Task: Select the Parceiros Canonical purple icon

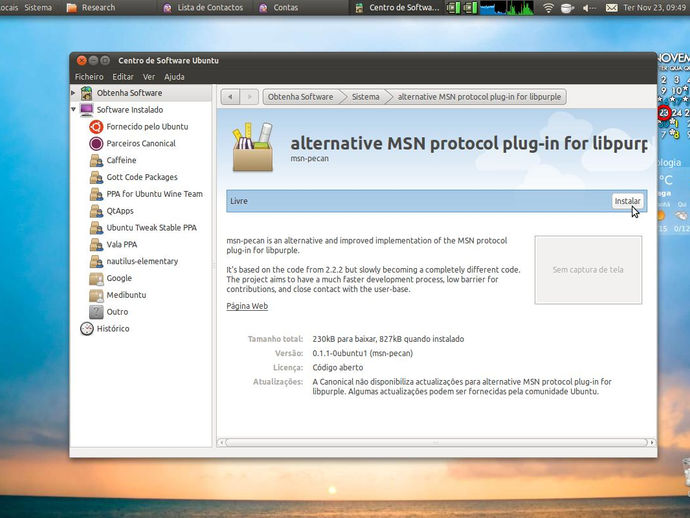Action: pyautogui.click(x=96, y=143)
